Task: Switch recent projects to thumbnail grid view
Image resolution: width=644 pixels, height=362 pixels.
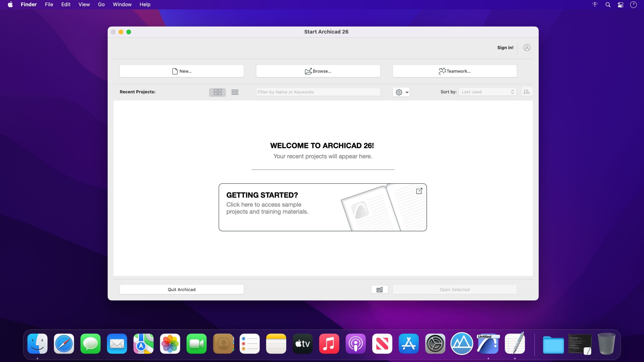Action: click(217, 92)
